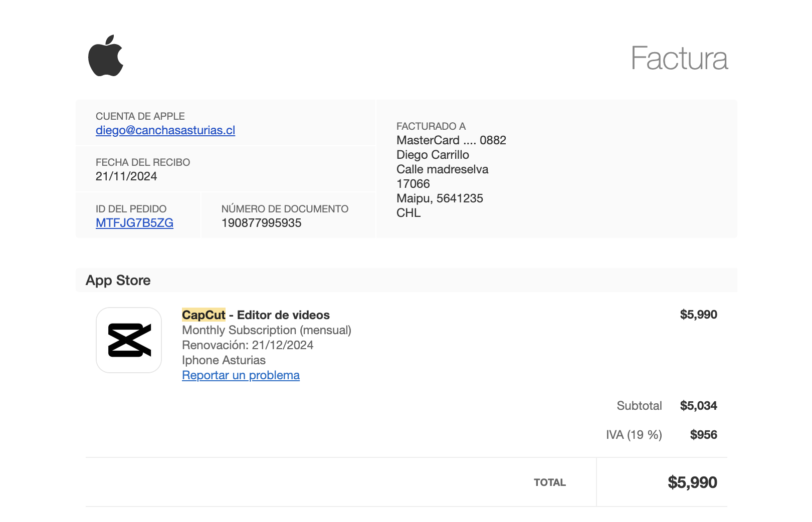Click the Apple logo
This screenshot has width=812, height=522.
point(106,56)
